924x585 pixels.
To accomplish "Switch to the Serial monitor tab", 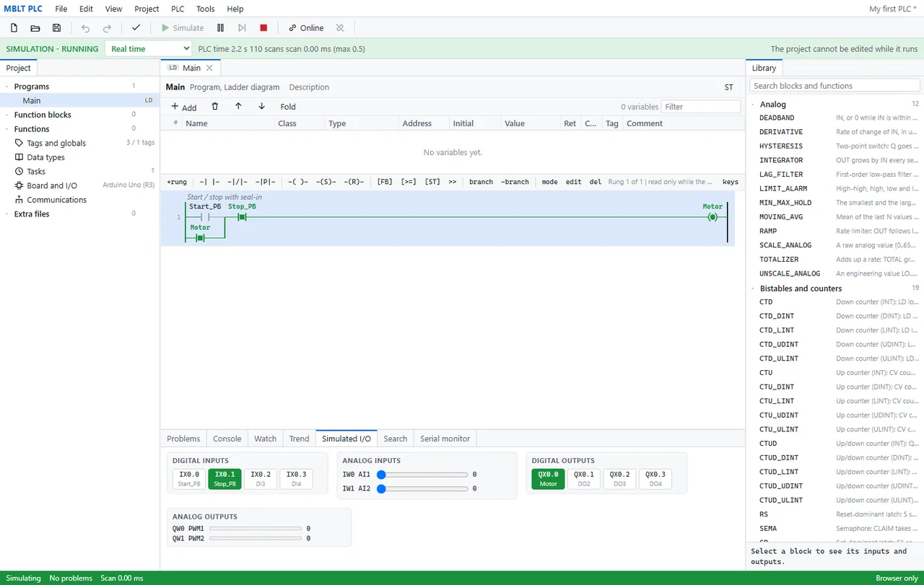I will click(445, 439).
